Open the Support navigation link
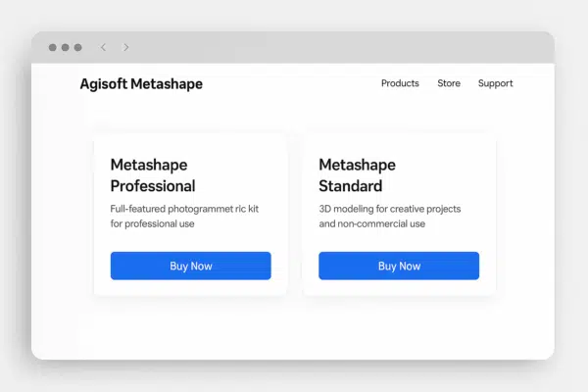Screen dimensions: 588x392 (x=495, y=84)
